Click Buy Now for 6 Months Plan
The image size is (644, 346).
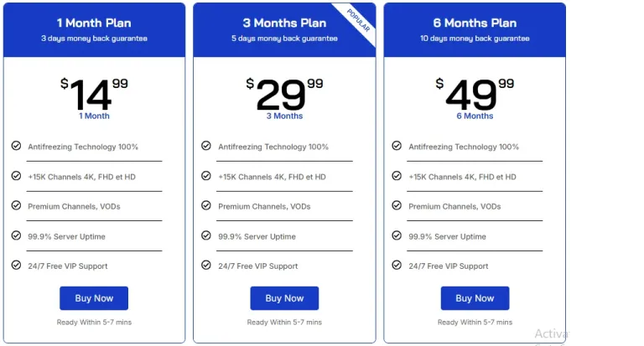[475, 298]
